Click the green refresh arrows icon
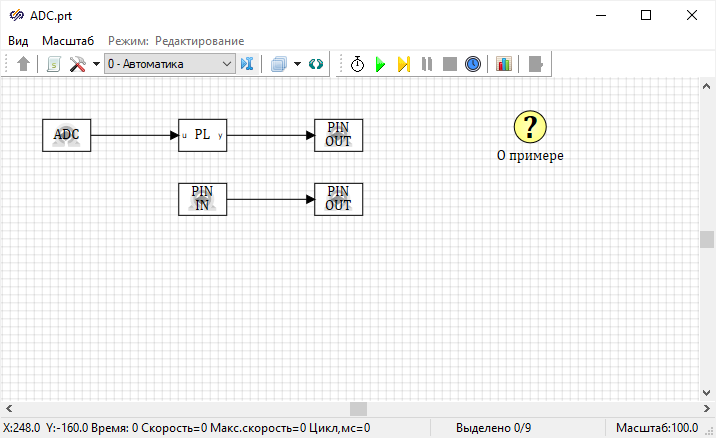Image resolution: width=716 pixels, height=438 pixels. [x=316, y=64]
